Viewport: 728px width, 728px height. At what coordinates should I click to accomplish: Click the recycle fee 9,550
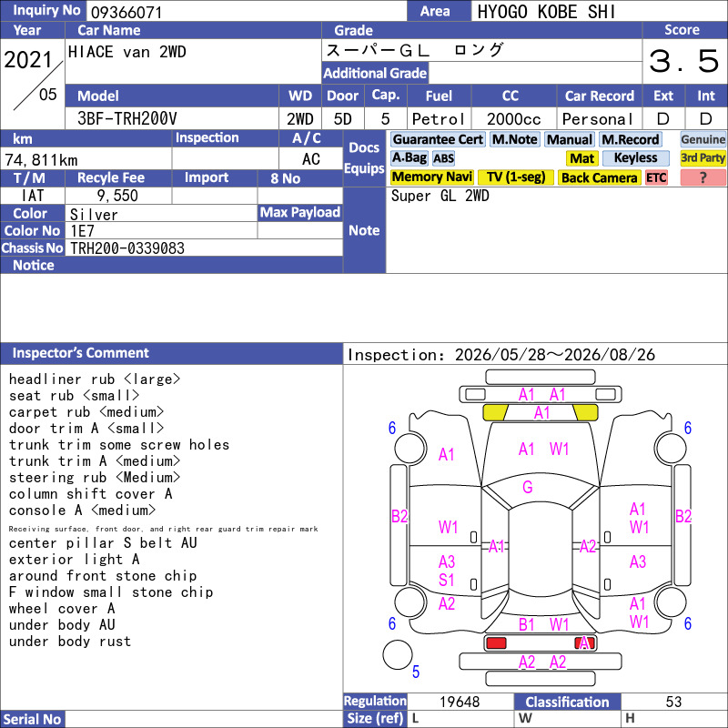point(117,196)
